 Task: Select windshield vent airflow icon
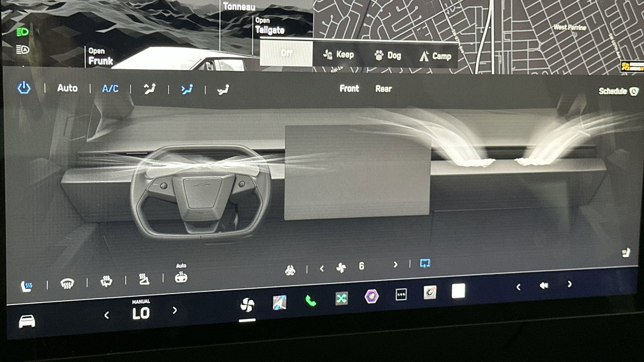pyautogui.click(x=149, y=89)
